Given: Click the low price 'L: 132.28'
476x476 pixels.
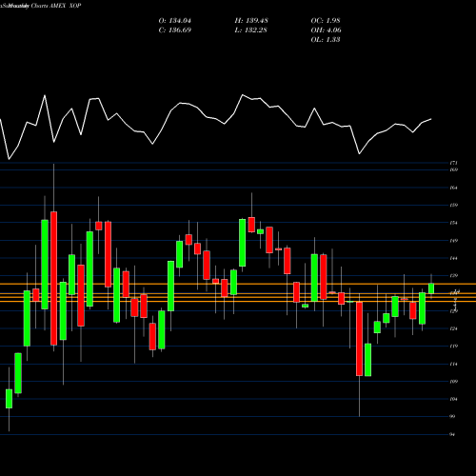Looking at the screenshot, I should click(x=250, y=30).
